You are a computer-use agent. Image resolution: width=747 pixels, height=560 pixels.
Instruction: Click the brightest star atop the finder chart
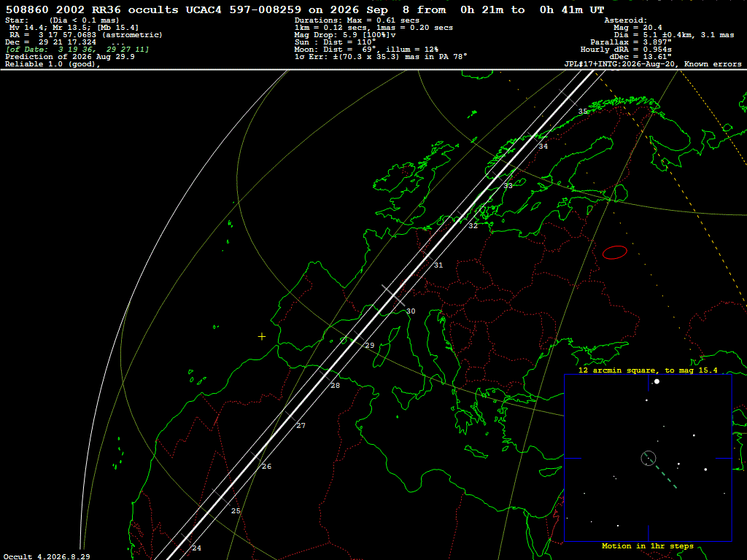pos(657,381)
